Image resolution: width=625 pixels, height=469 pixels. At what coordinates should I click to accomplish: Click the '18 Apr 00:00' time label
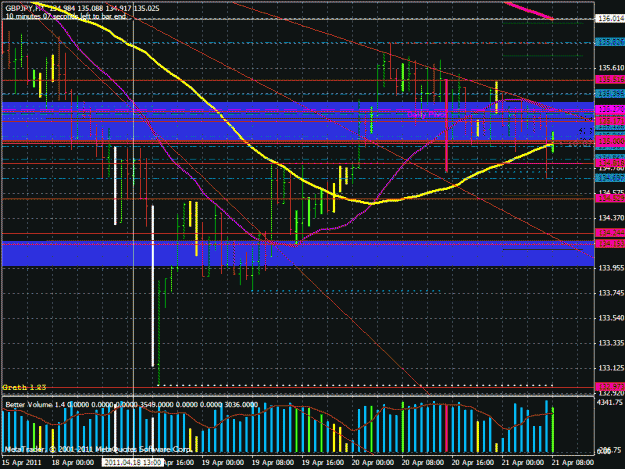73,463
